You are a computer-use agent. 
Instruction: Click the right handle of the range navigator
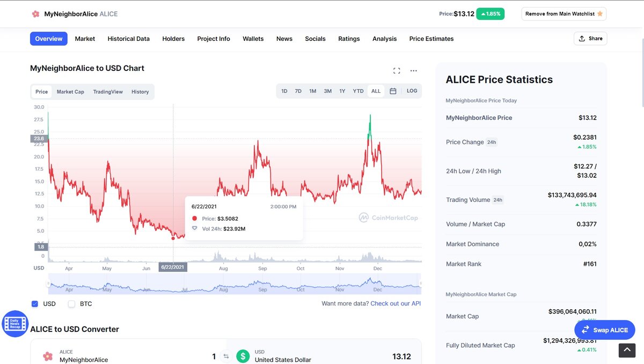pos(421,283)
